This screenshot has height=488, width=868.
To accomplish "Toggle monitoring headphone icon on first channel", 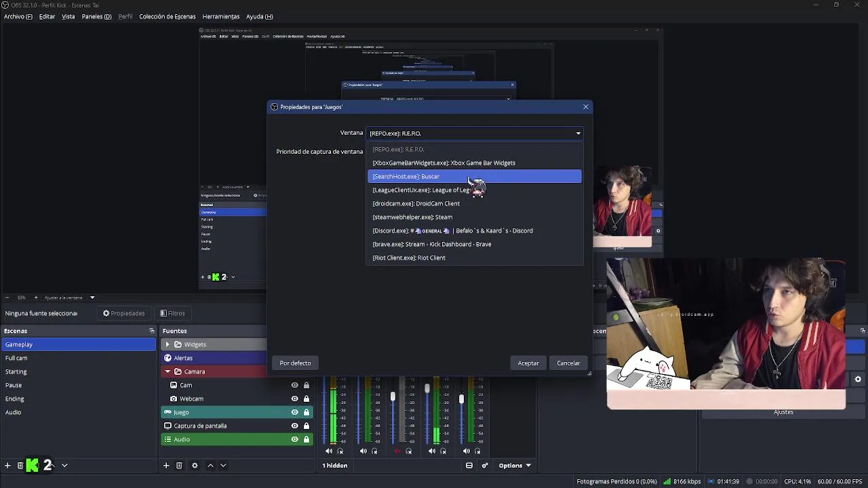I will pos(340,451).
